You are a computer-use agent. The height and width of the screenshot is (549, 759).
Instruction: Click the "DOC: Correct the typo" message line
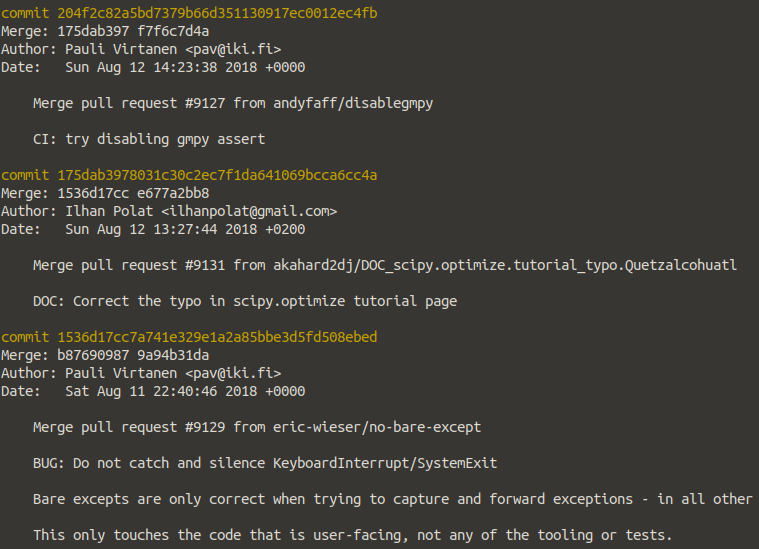click(x=245, y=301)
